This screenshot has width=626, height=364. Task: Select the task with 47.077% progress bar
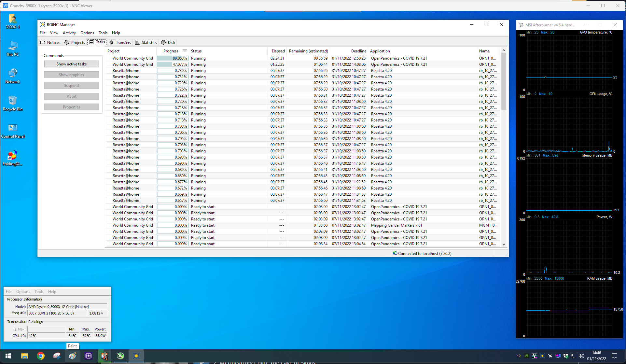click(x=302, y=64)
